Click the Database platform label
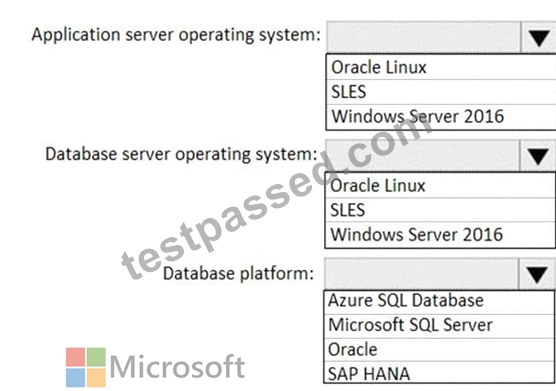Image resolution: width=556 pixels, height=391 pixels. tap(238, 274)
